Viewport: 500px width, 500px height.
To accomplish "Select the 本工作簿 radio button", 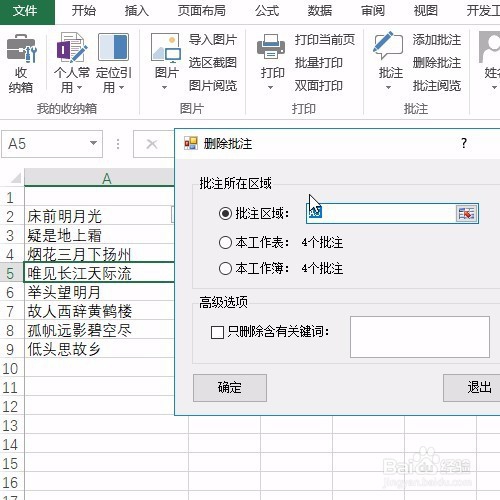I will click(225, 268).
